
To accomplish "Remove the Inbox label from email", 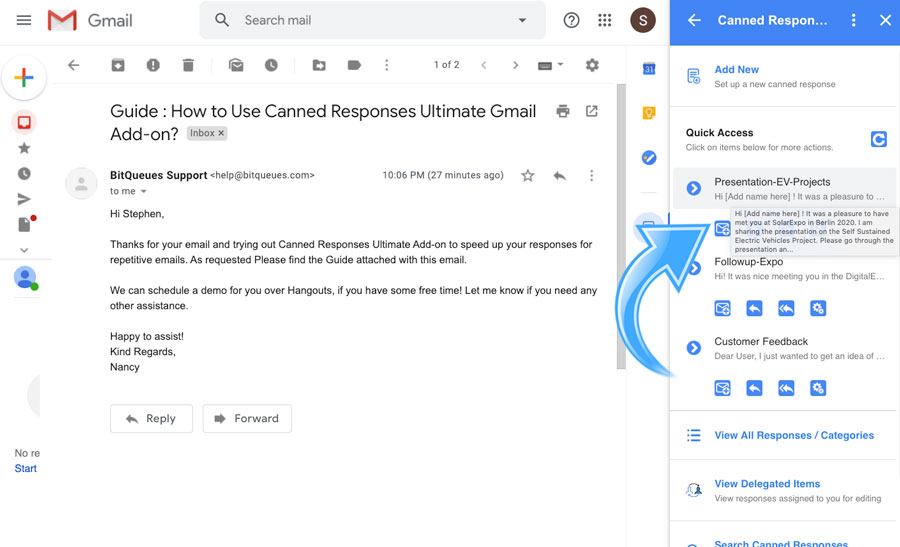I will tap(222, 133).
